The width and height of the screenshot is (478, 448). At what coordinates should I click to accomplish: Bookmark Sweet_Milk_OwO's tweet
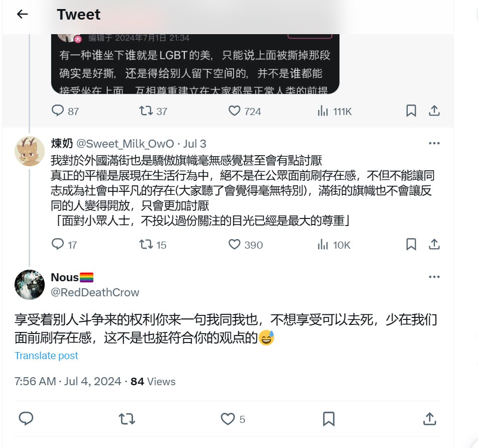pos(411,244)
